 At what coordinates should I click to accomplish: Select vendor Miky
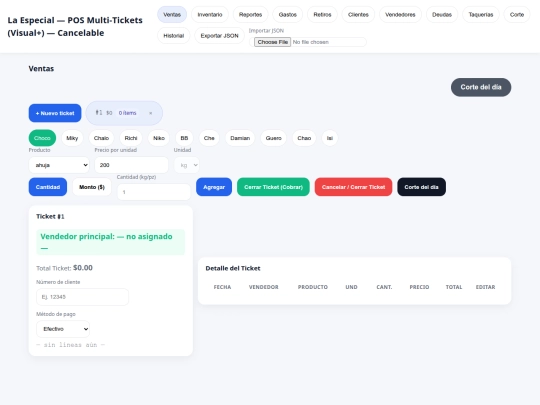[x=72, y=138]
